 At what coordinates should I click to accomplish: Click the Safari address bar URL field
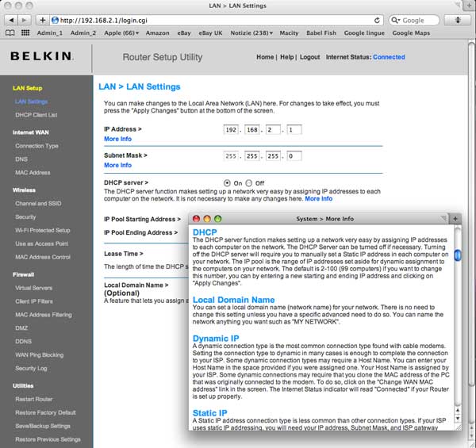click(x=217, y=21)
